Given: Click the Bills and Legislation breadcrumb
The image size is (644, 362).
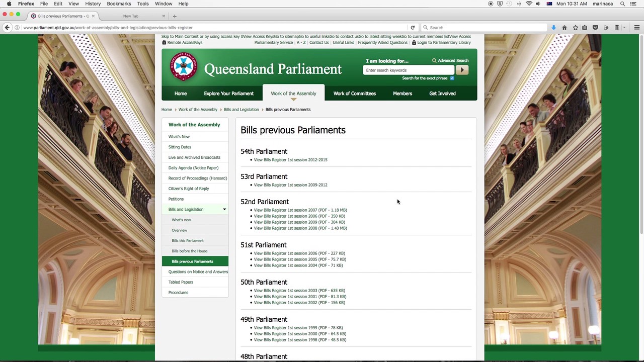Looking at the screenshot, I should tap(242, 110).
